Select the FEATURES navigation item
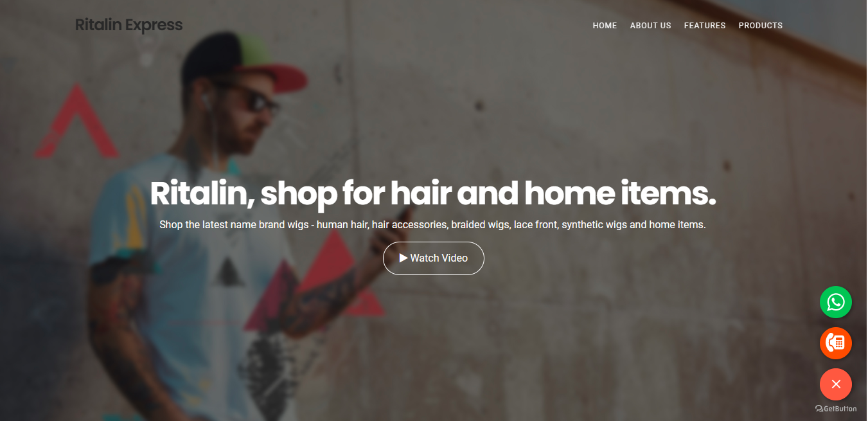Image resolution: width=868 pixels, height=421 pixels. tap(705, 26)
